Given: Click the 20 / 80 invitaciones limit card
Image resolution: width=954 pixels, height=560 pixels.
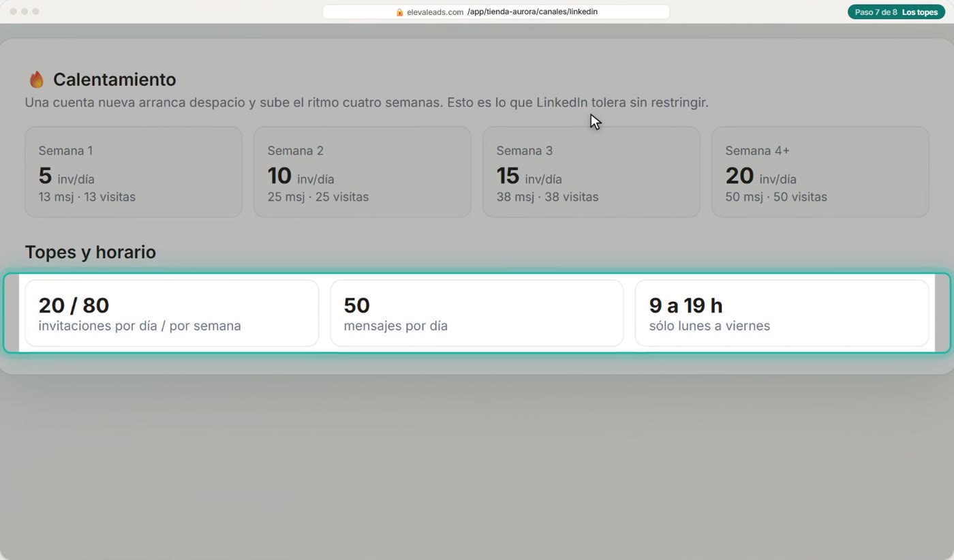Looking at the screenshot, I should coord(172,313).
